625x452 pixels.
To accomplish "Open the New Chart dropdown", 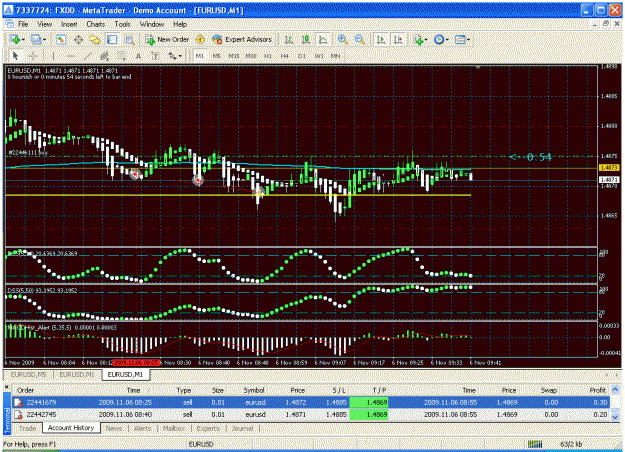I will pyautogui.click(x=18, y=39).
